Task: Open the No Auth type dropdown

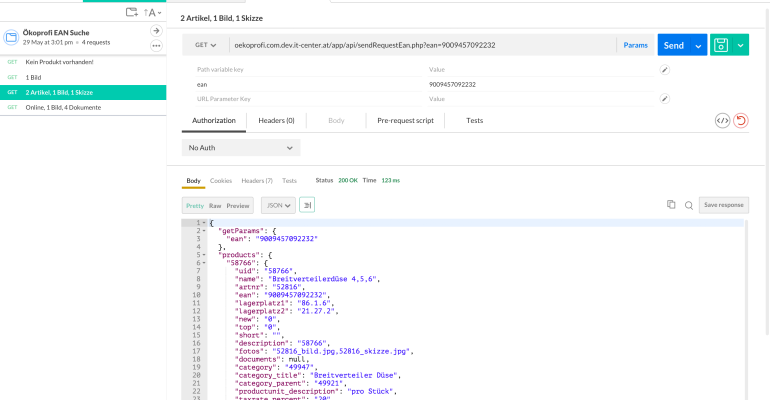Action: click(241, 148)
